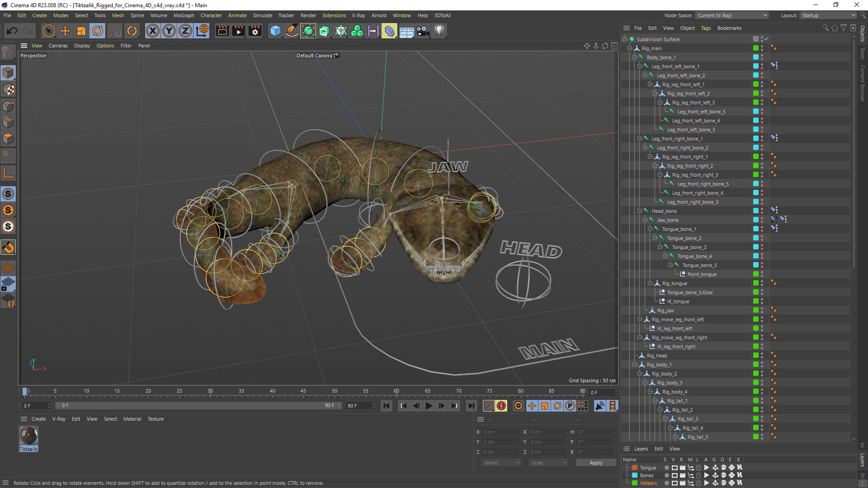The width and height of the screenshot is (868, 488).
Task: Select the Live Selection tool
Action: pos(48,31)
